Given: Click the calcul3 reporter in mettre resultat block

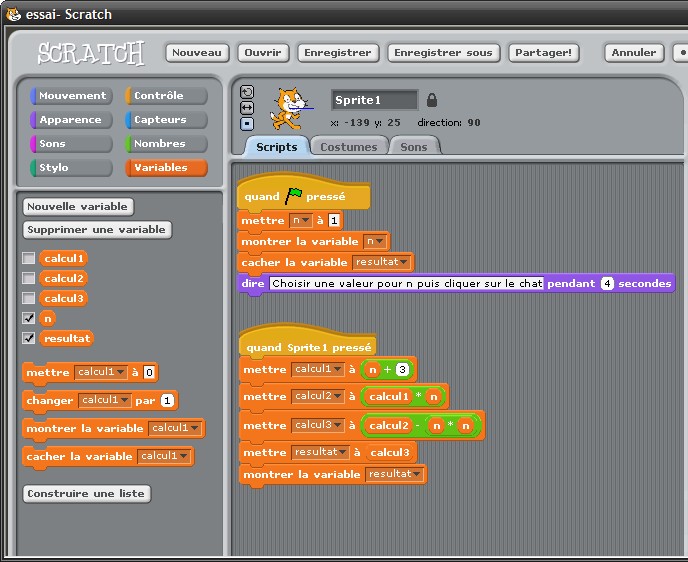Looking at the screenshot, I should point(390,452).
